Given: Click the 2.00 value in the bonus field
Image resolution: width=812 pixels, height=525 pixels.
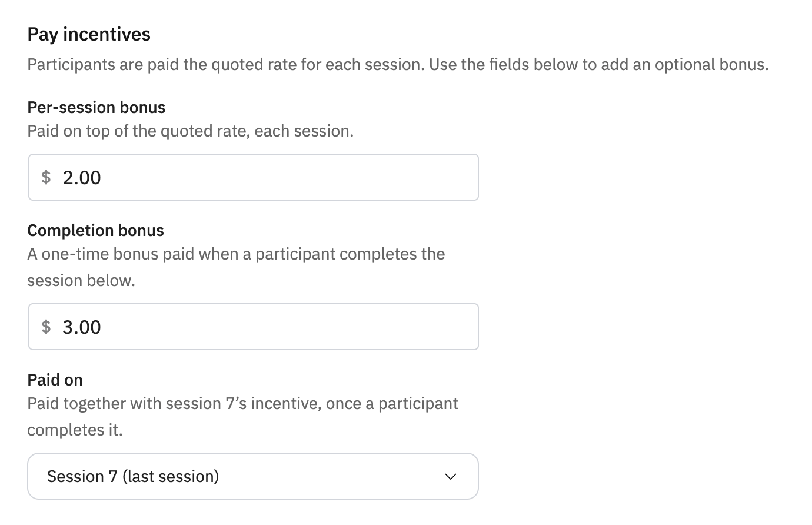Looking at the screenshot, I should tap(82, 177).
